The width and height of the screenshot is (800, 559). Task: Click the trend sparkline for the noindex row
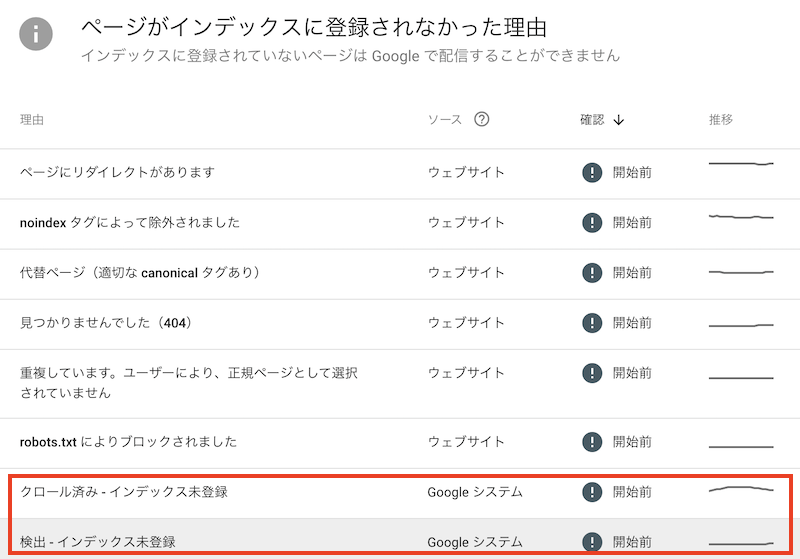click(x=741, y=217)
